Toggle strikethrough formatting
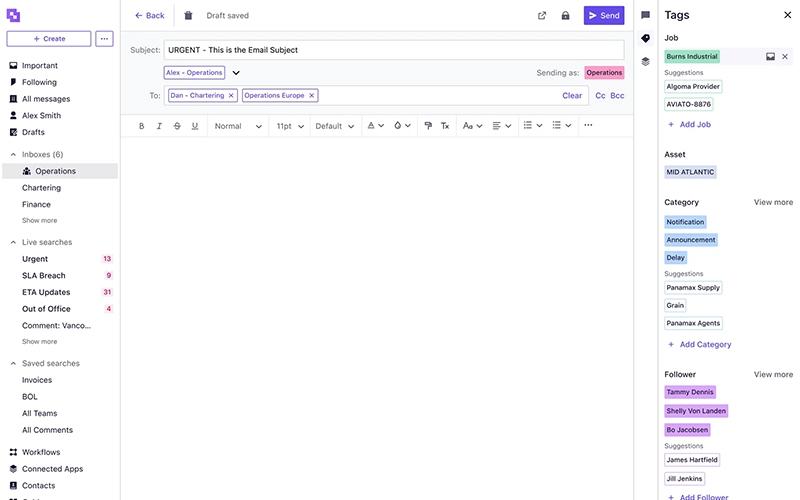Viewport: 800px width, 500px height. [x=177, y=126]
